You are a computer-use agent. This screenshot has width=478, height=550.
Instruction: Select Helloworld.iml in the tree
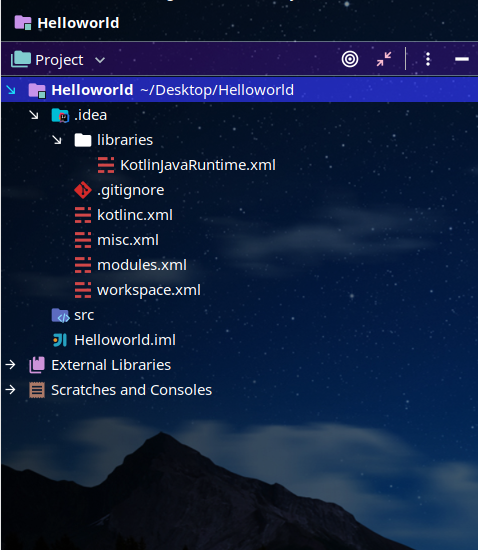pyautogui.click(x=125, y=340)
